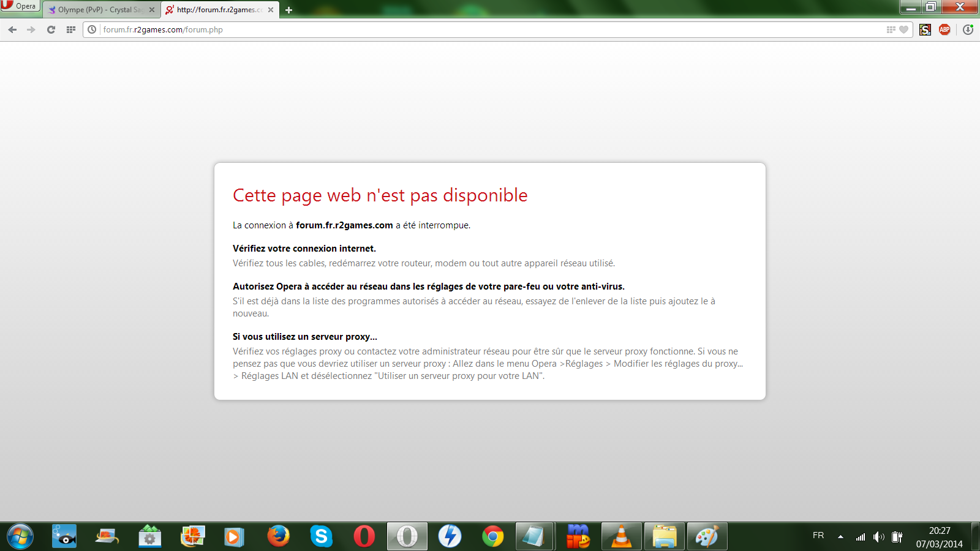Image resolution: width=980 pixels, height=551 pixels.
Task: Open VLC media player from taskbar
Action: coord(621,536)
